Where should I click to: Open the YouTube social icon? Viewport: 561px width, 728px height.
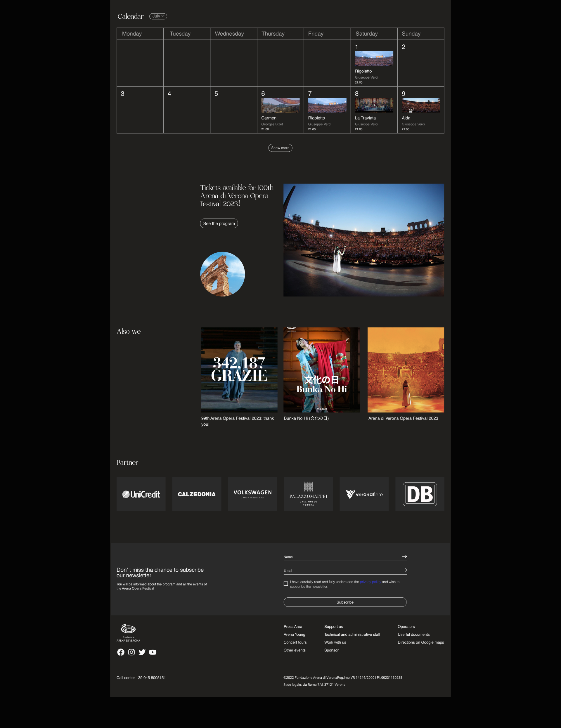153,652
